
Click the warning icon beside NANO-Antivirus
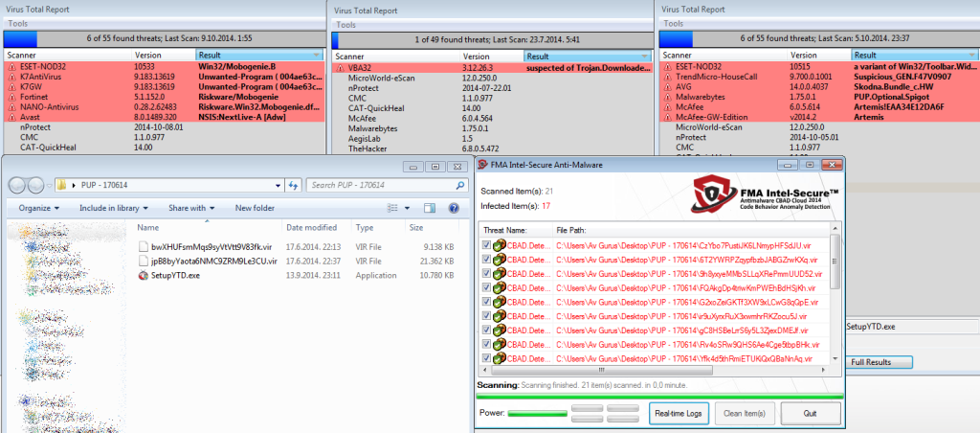11,106
